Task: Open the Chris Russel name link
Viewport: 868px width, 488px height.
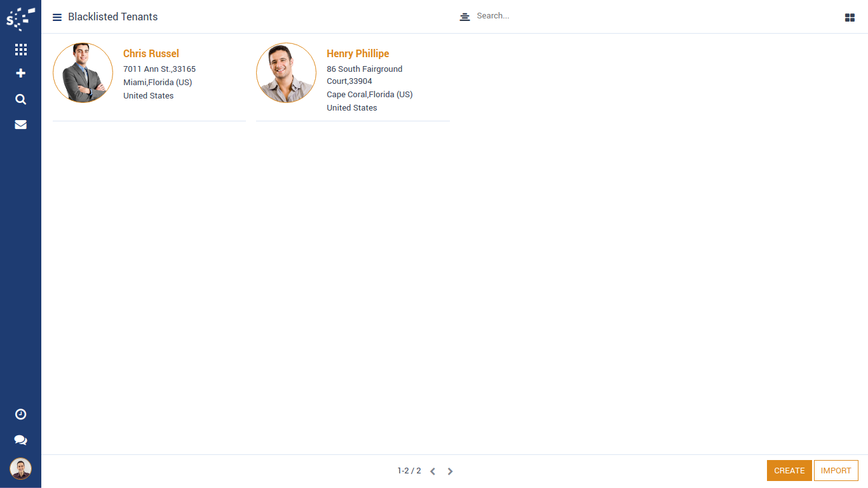Action: click(151, 53)
